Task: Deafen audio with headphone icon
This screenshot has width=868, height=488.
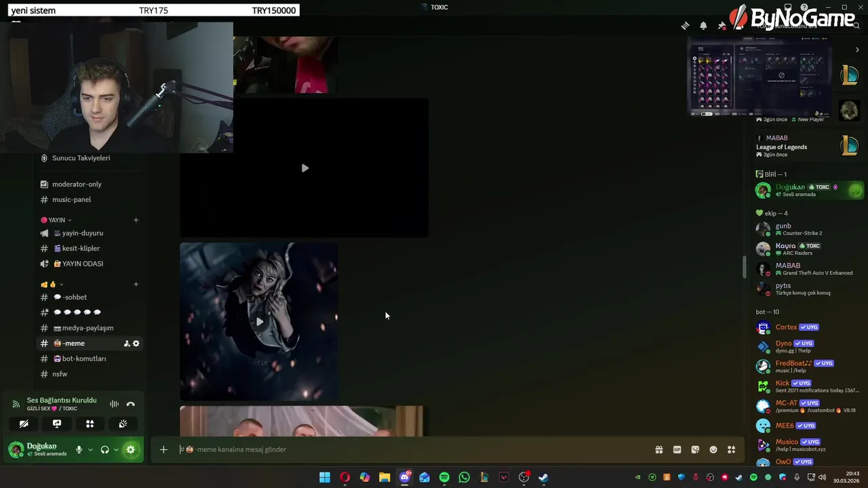Action: (104, 449)
